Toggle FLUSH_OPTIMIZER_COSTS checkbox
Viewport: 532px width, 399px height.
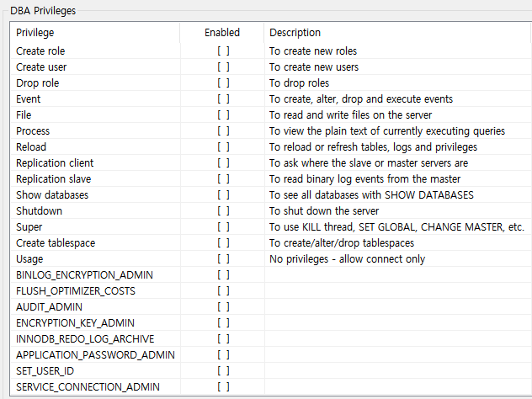[223, 290]
